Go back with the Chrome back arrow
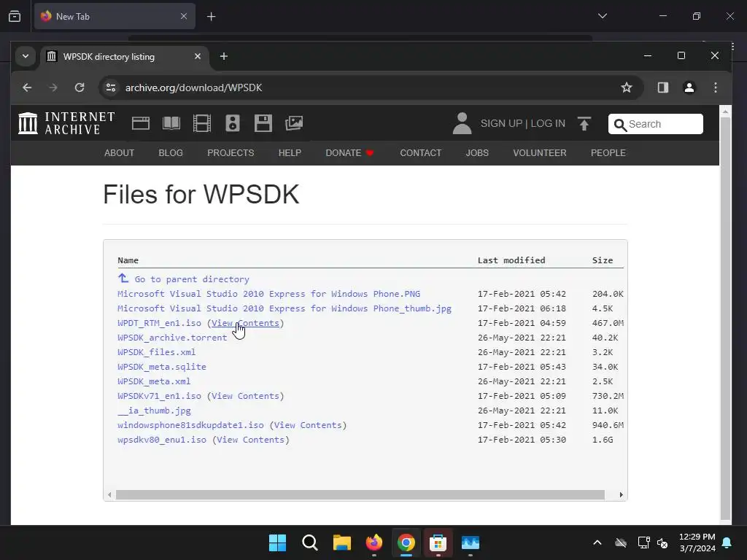The width and height of the screenshot is (747, 560). coord(27,87)
